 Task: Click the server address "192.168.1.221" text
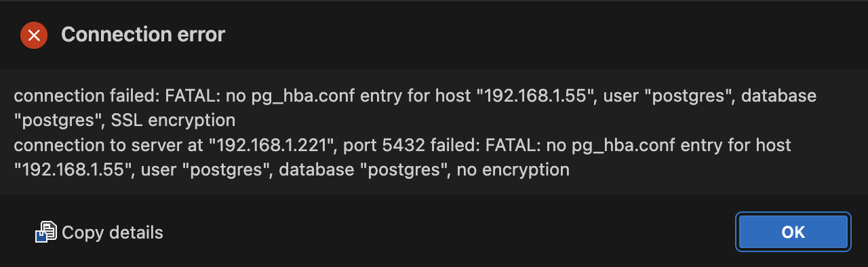273,145
